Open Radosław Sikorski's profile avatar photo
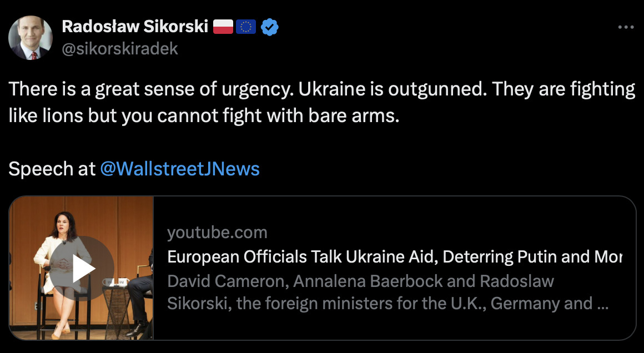 [x=31, y=38]
